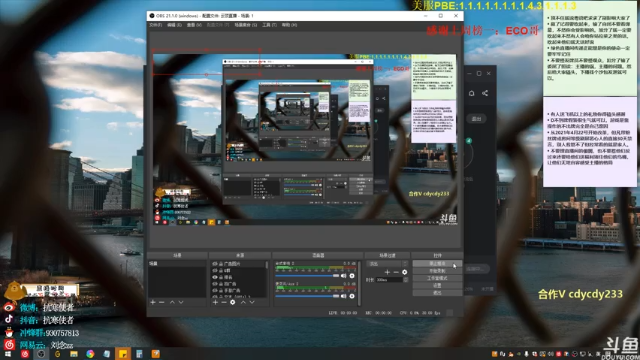Adjust the second mixer channel volume slider
The width and height of the screenshot is (640, 360).
point(307,296)
